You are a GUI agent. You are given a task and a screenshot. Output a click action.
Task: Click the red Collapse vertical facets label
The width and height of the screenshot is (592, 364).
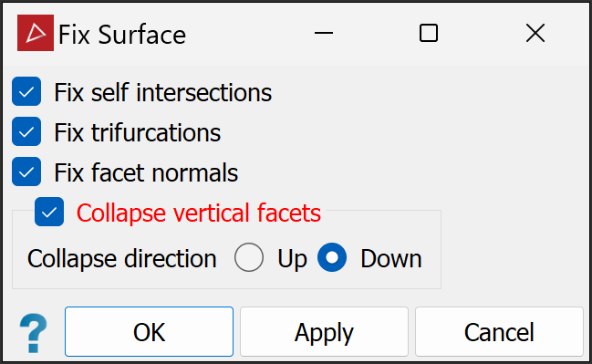coord(199,213)
